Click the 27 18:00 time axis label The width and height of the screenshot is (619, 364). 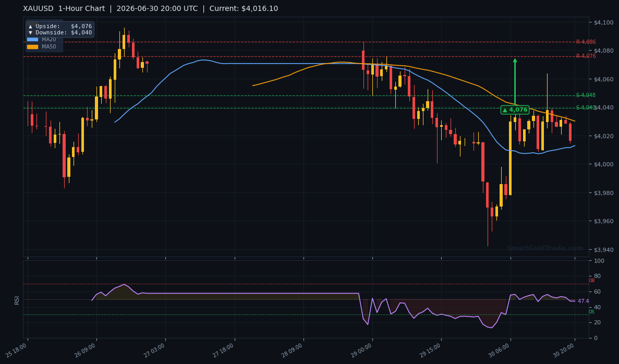(223, 350)
